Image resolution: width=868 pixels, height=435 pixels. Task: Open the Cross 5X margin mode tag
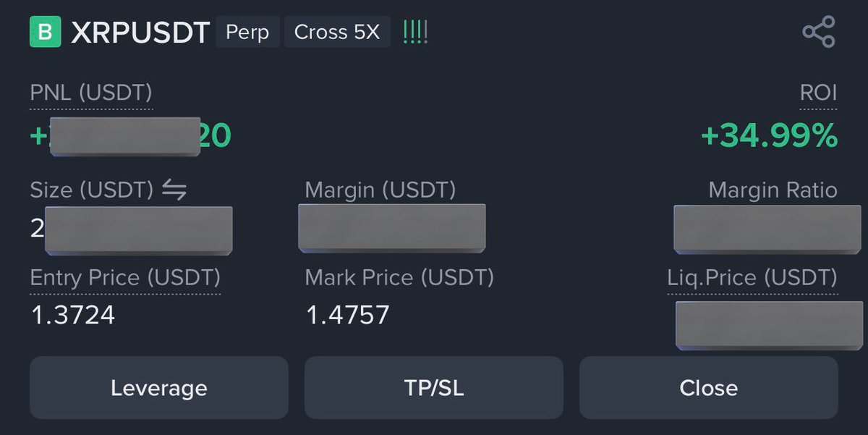pyautogui.click(x=336, y=33)
